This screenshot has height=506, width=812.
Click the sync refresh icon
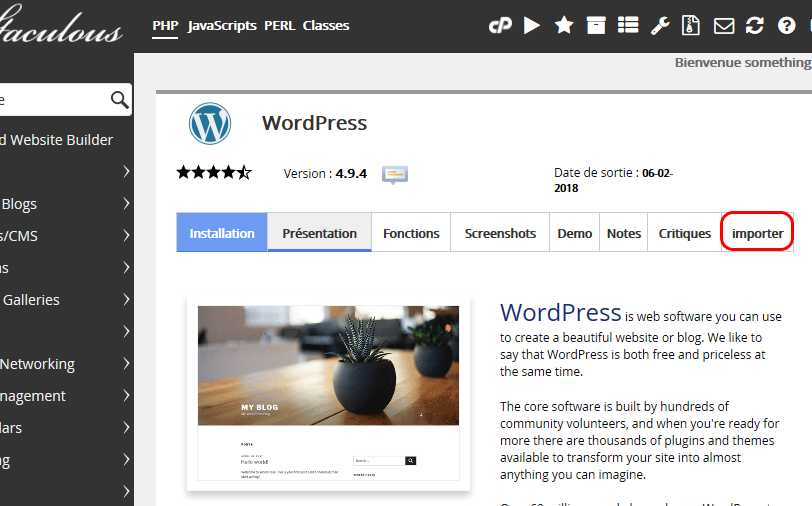755,25
